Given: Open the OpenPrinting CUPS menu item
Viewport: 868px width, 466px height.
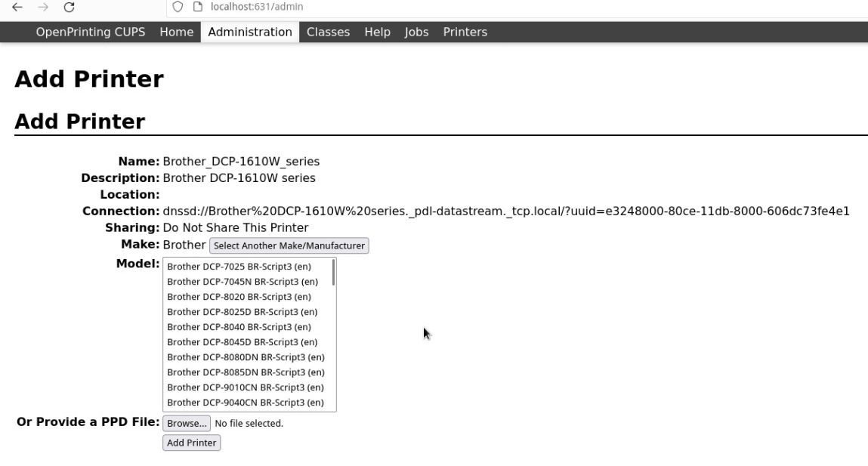Looking at the screenshot, I should coord(90,32).
